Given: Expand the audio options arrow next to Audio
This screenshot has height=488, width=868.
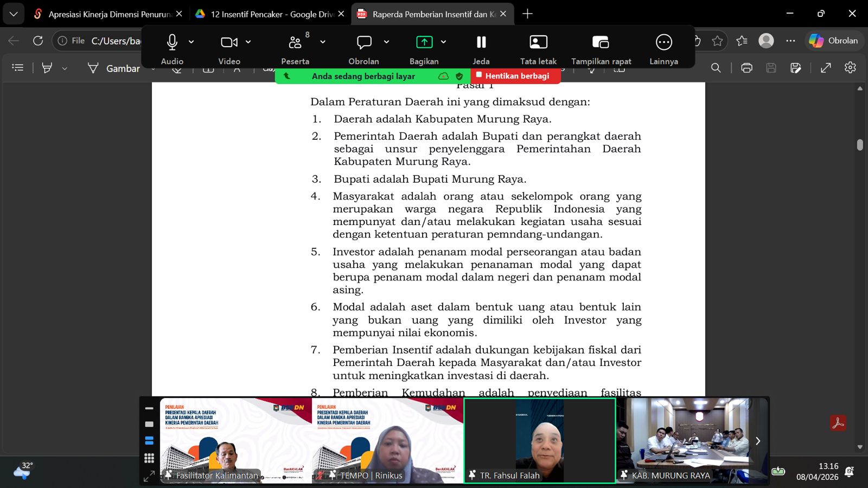Looking at the screenshot, I should click(x=192, y=42).
